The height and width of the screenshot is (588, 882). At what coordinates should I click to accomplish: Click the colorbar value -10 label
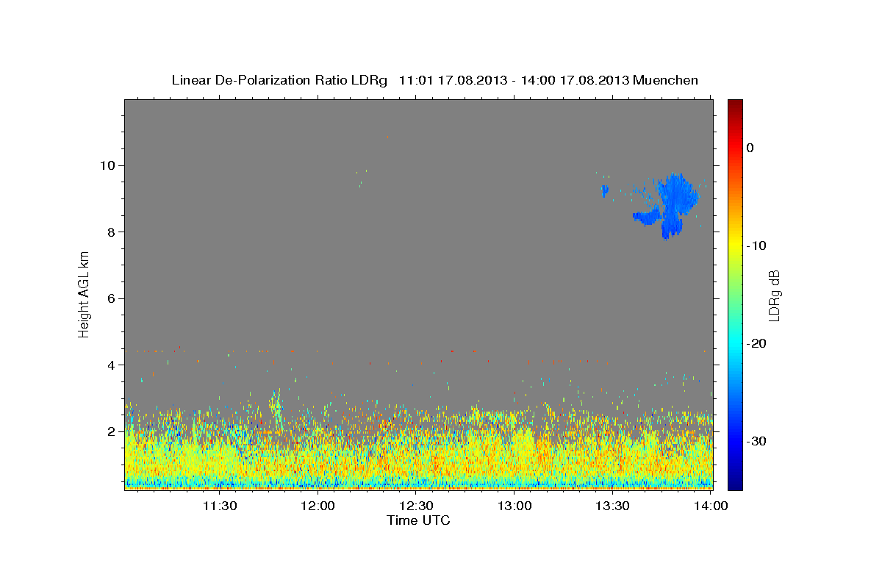pos(757,245)
